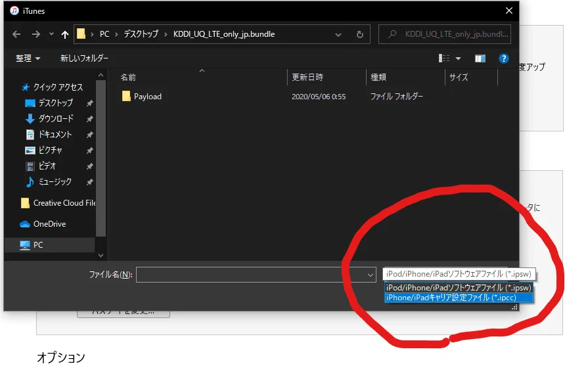Open OneDrive in the sidebar

point(42,224)
